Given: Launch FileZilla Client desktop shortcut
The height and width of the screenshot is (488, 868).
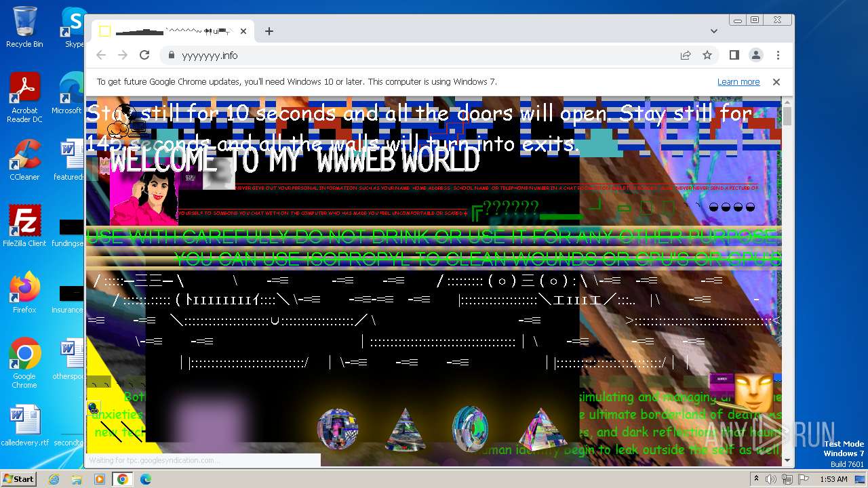Looking at the screenshot, I should (x=24, y=227).
